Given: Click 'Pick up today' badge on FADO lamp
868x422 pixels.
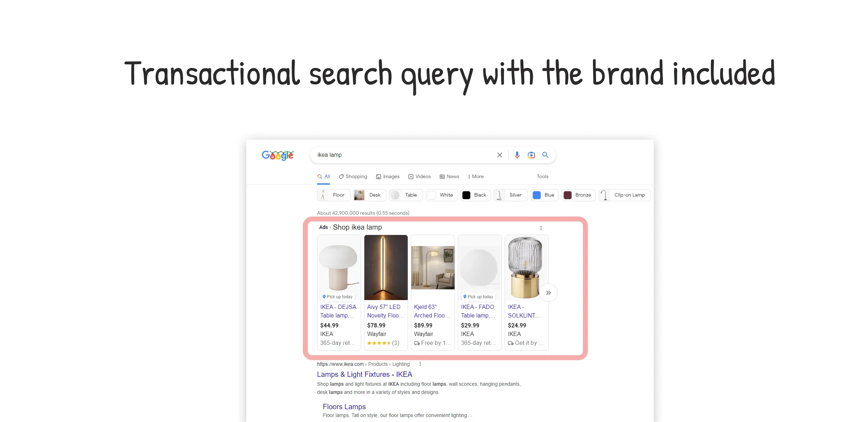Looking at the screenshot, I should [x=478, y=297].
